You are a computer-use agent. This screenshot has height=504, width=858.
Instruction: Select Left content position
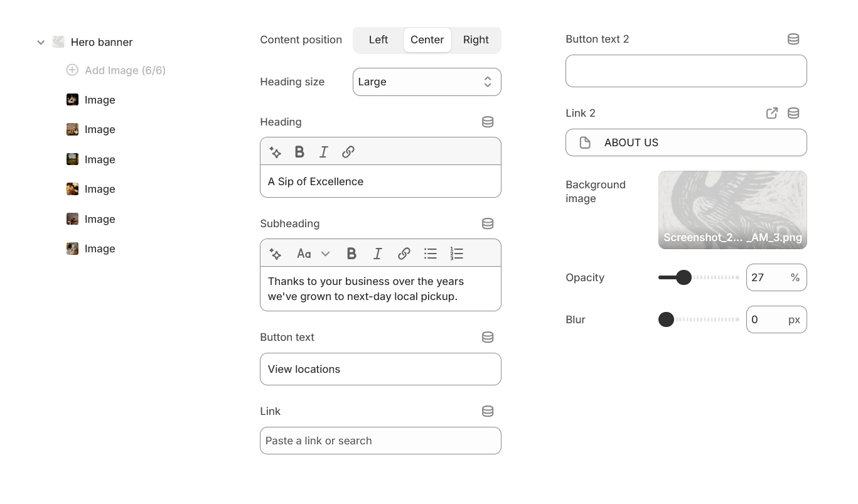point(378,40)
